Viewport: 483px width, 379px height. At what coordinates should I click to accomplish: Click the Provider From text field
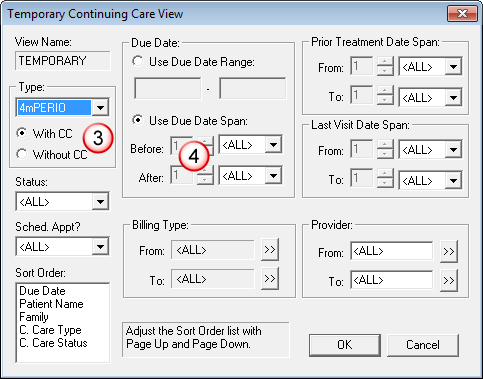click(391, 251)
